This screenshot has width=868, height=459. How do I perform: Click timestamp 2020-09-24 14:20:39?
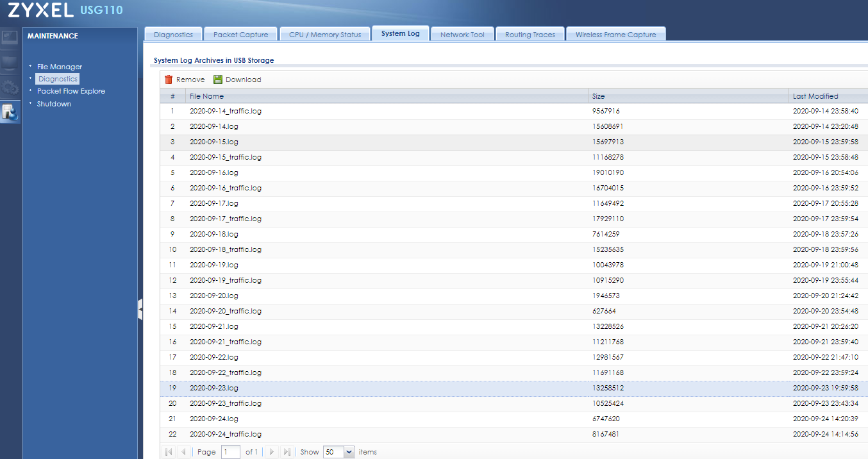tap(826, 419)
